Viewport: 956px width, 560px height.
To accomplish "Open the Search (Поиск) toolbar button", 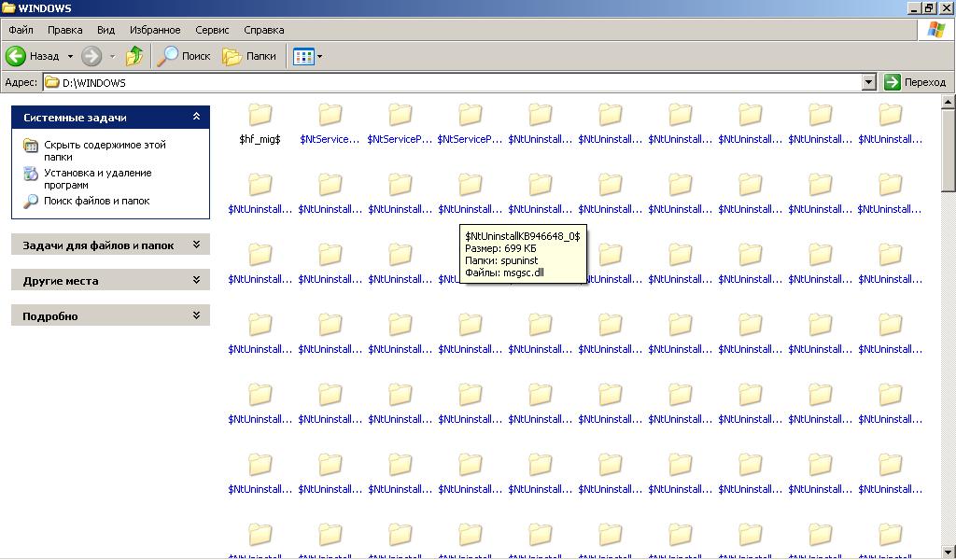I will tap(184, 56).
